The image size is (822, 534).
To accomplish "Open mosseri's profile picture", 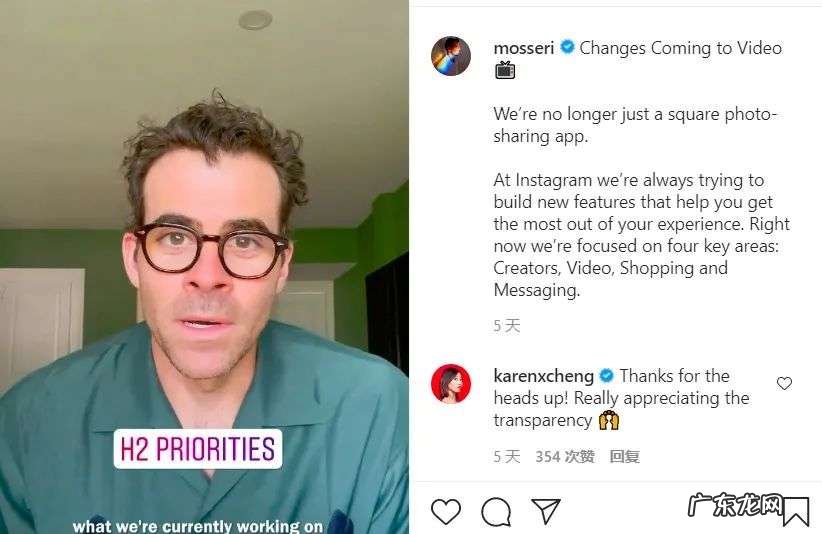I will point(451,56).
